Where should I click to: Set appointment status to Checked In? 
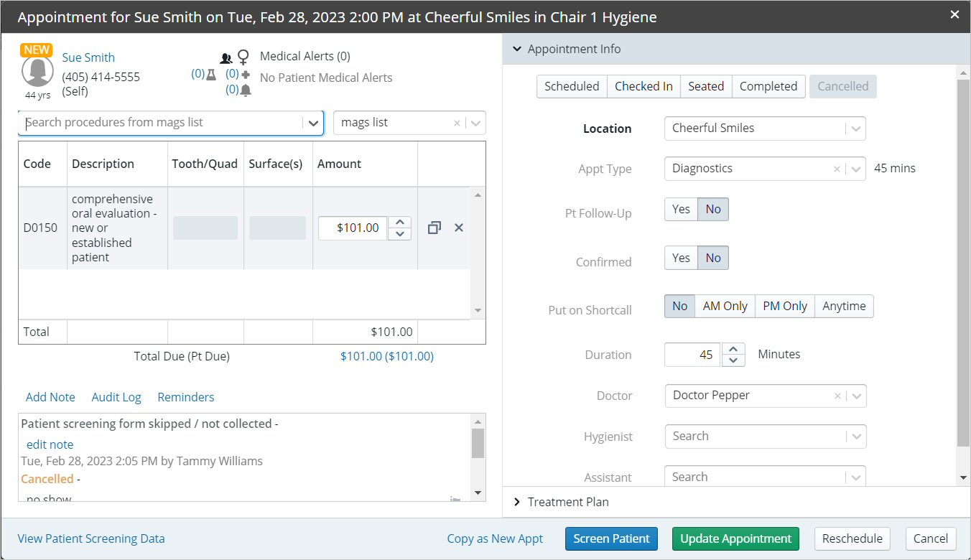tap(644, 86)
